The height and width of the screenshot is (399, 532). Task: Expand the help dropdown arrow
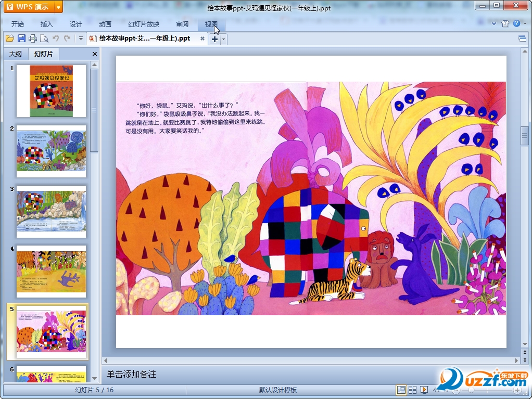(x=525, y=24)
